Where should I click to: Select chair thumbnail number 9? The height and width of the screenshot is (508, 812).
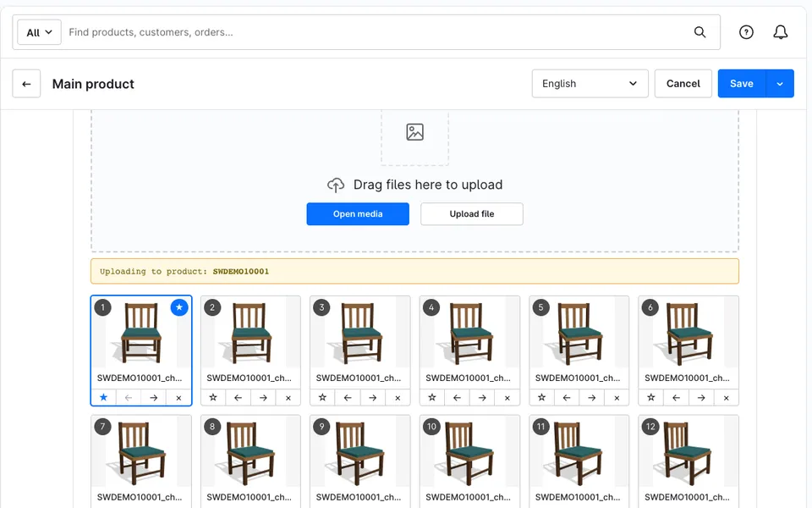pos(360,452)
